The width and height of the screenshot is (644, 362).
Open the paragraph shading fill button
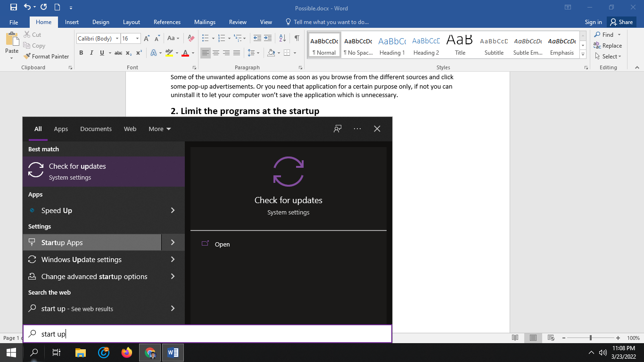click(x=271, y=53)
